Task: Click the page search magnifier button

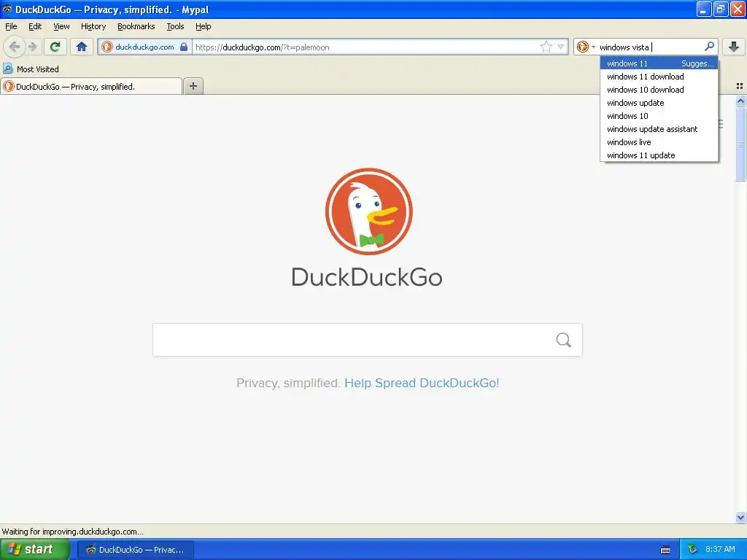Action: [x=564, y=340]
